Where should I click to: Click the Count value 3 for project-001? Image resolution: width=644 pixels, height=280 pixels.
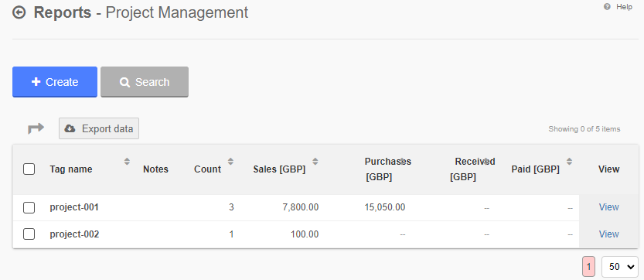231,207
